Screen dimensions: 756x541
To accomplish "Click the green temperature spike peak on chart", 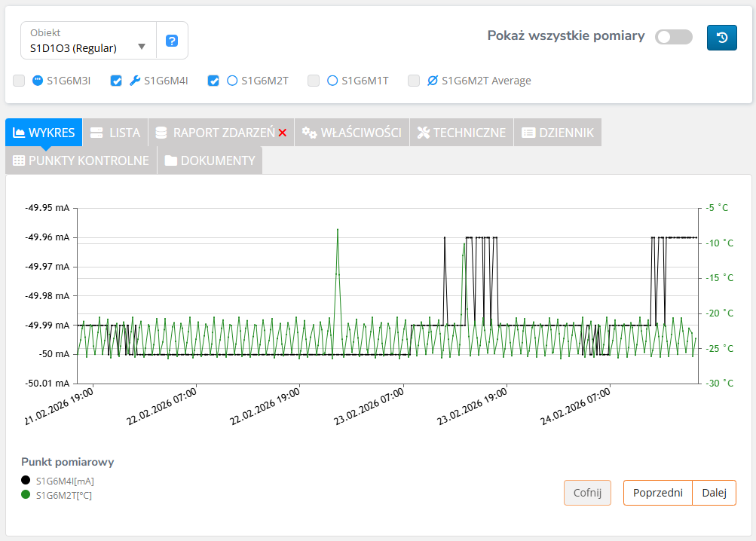I will click(338, 229).
